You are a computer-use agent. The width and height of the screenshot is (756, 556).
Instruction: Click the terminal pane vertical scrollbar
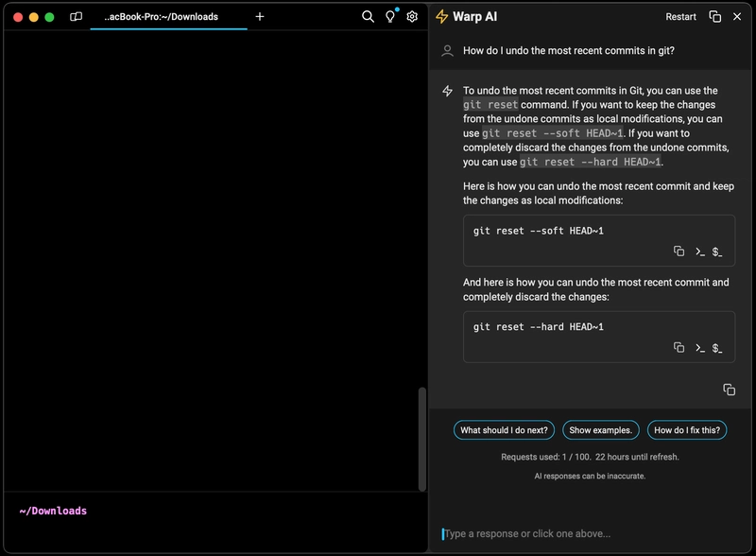click(422, 439)
